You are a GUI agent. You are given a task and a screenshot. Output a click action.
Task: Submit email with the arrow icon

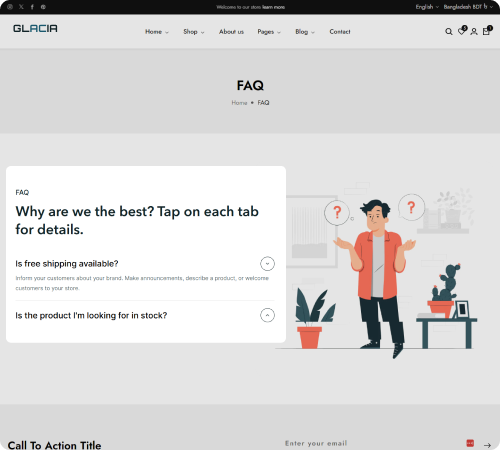[x=487, y=445]
